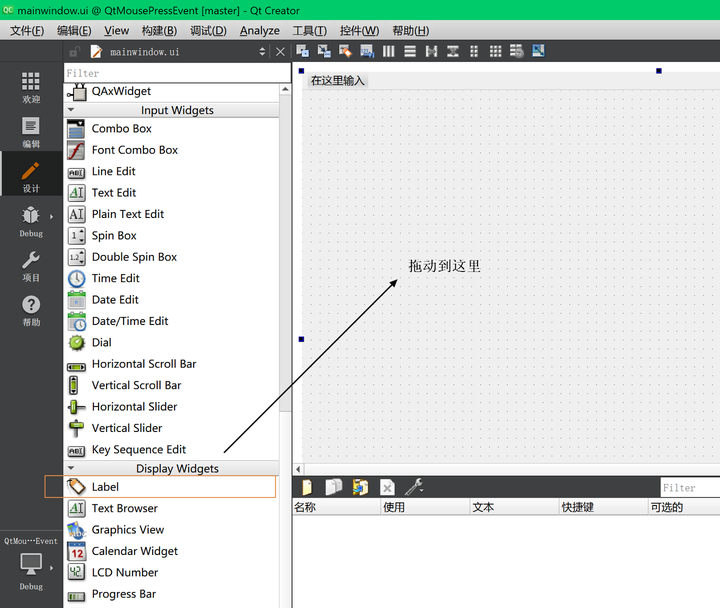Screen dimensions: 720x608
Task: Apply the horizontal layout toolbar icon
Action: tap(388, 51)
